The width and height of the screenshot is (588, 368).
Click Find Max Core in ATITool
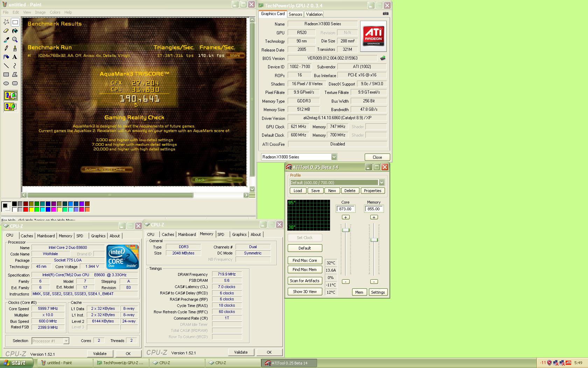pos(305,260)
